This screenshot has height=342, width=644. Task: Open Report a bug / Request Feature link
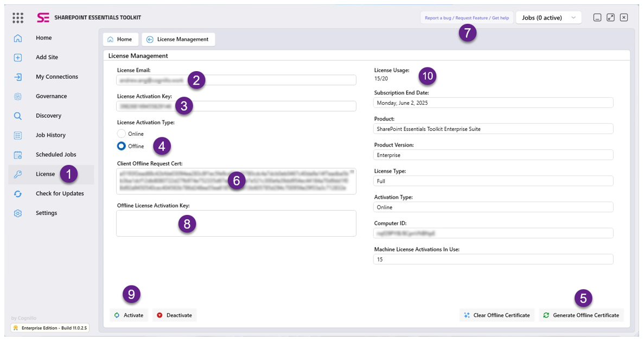pos(467,18)
